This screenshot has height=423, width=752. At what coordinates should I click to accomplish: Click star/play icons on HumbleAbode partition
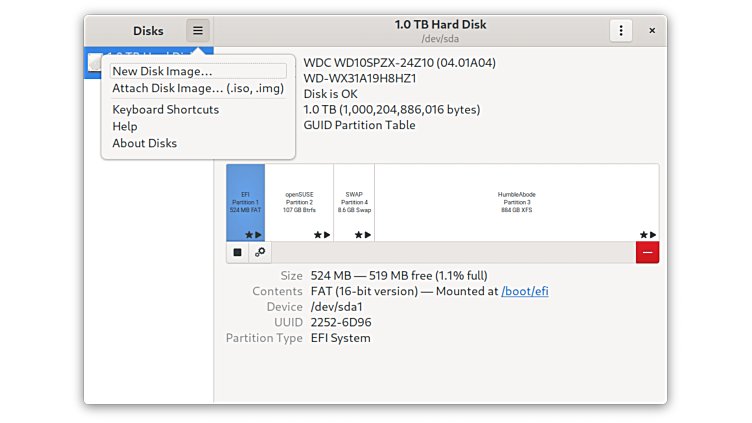click(x=646, y=235)
